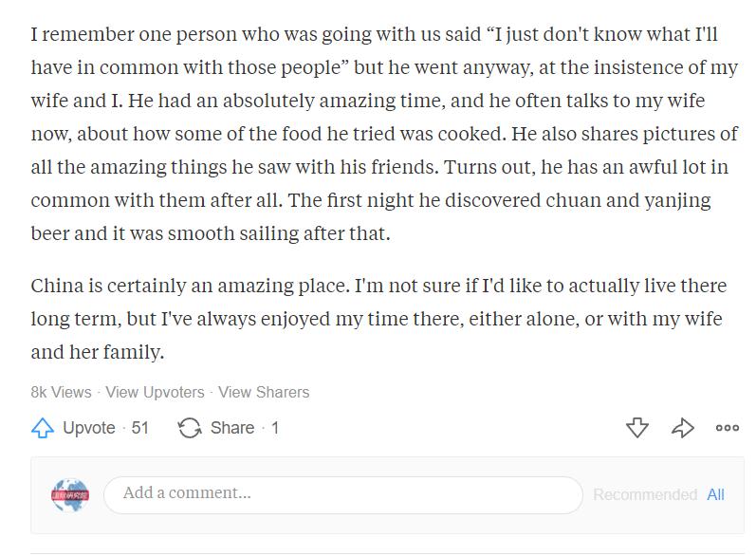The image size is (756, 556).
Task: Downvote the answer with the down arrow
Action: click(x=637, y=428)
